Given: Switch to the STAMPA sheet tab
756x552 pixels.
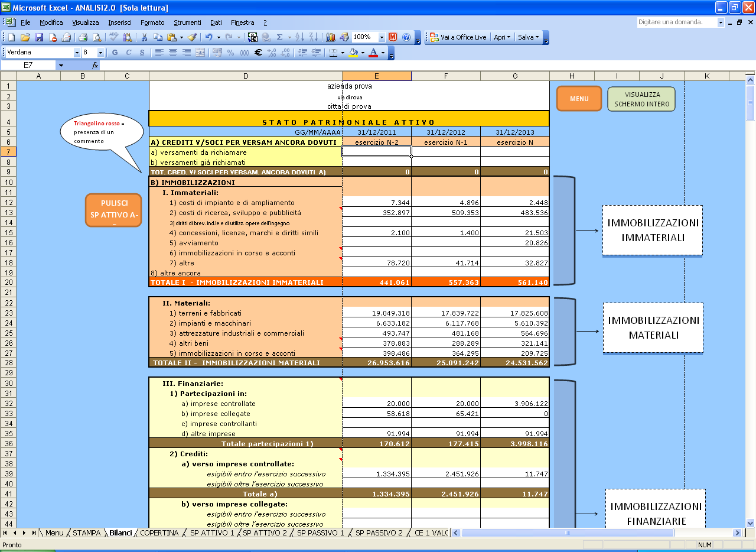Looking at the screenshot, I should pos(86,533).
